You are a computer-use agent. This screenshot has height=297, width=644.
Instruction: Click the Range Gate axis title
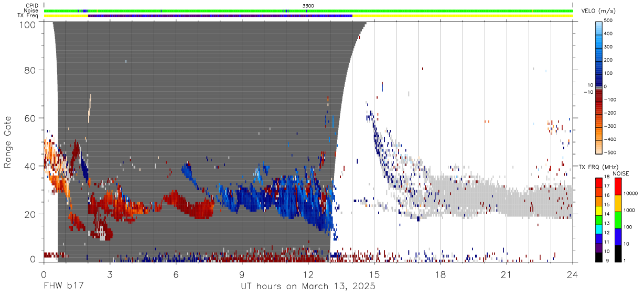8,142
